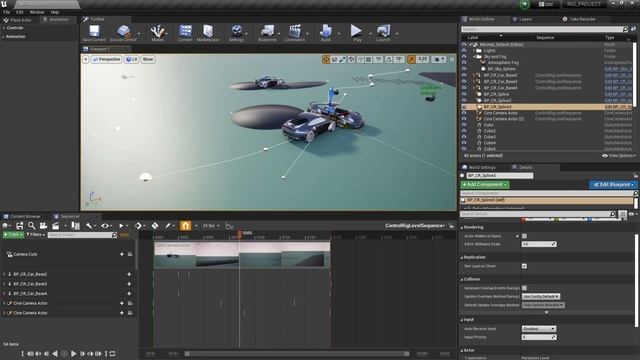Toggle visibility eye for Atmospheric Fog

tap(464, 63)
